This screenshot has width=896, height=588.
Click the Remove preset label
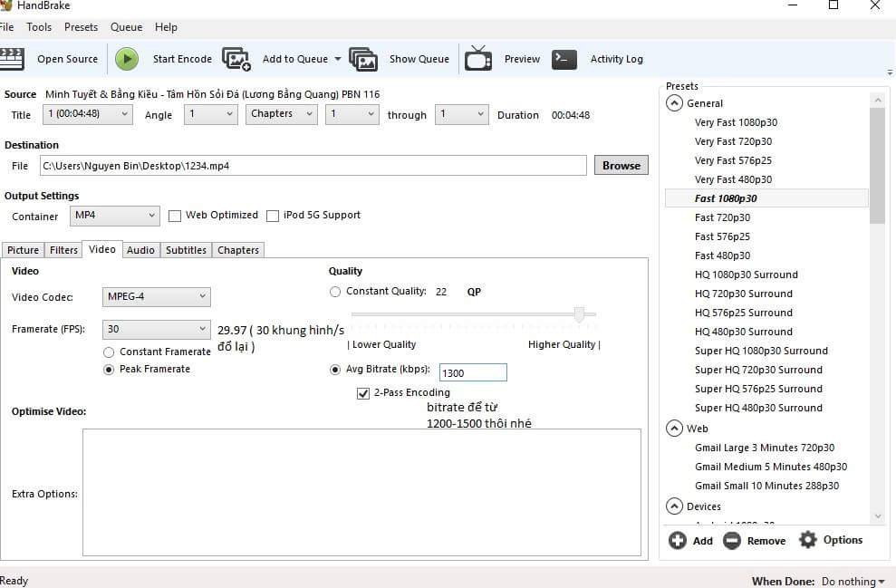tap(766, 541)
